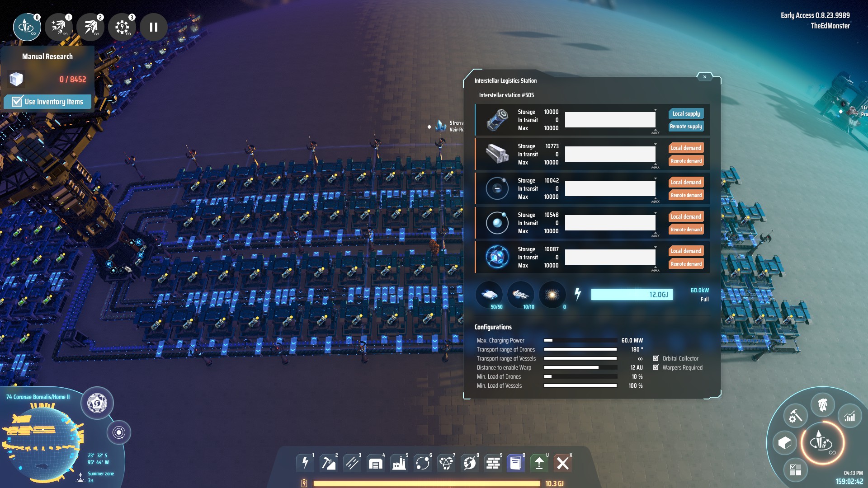This screenshot has width=868, height=488.
Task: Open starmap view circular button
Action: coord(119,432)
